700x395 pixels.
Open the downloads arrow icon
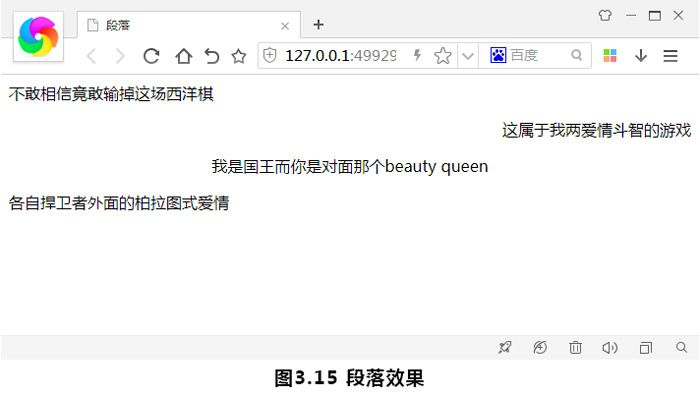(x=641, y=56)
